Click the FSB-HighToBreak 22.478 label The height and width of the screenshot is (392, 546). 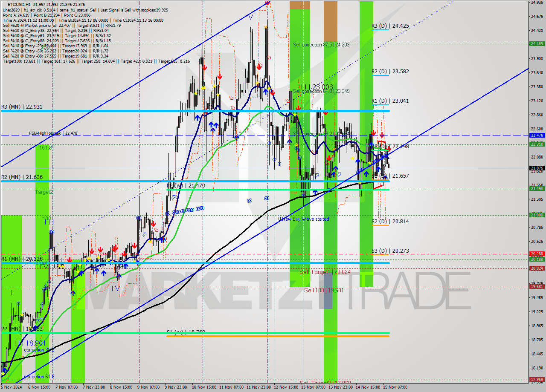pyautogui.click(x=53, y=133)
